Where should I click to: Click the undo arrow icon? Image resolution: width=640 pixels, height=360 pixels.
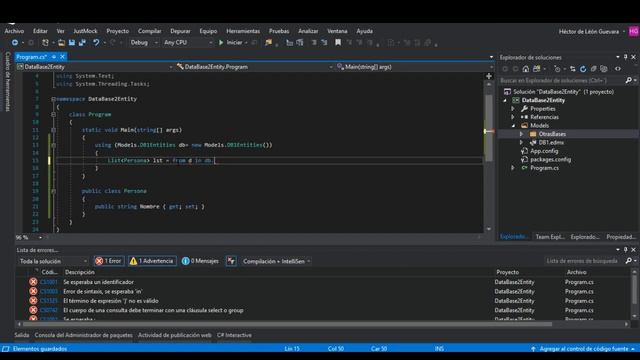point(96,42)
